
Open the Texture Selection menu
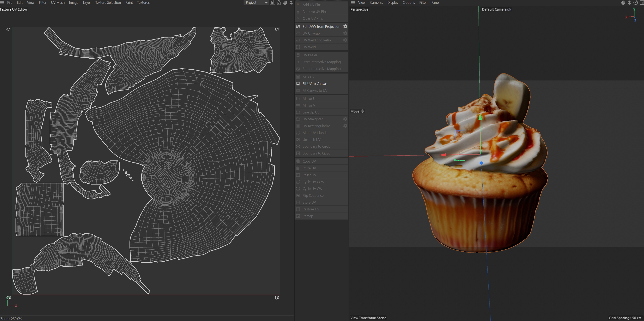[x=108, y=2]
